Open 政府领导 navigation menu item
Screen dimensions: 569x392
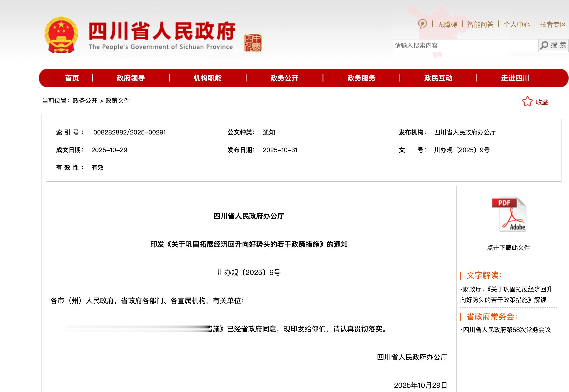(x=131, y=78)
